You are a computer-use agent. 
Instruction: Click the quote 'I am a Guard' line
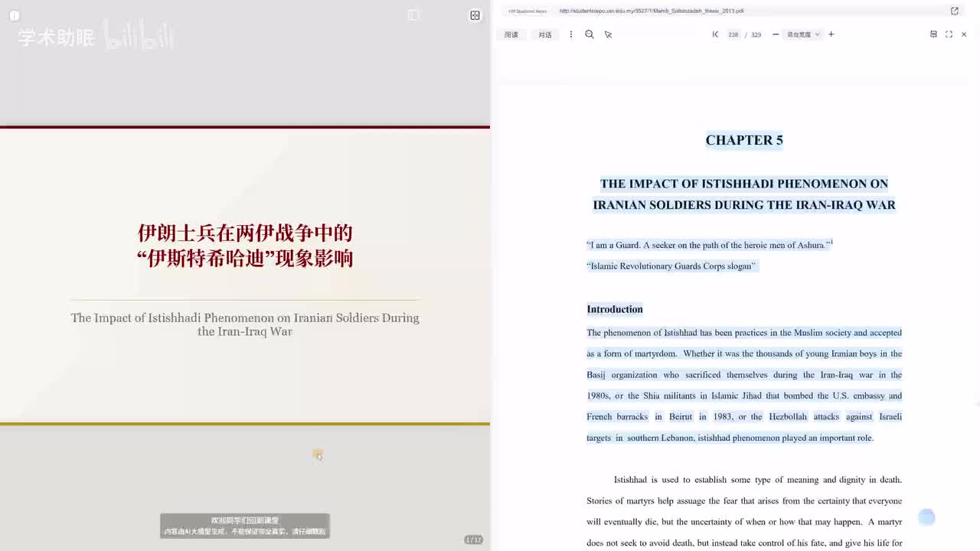tap(709, 245)
